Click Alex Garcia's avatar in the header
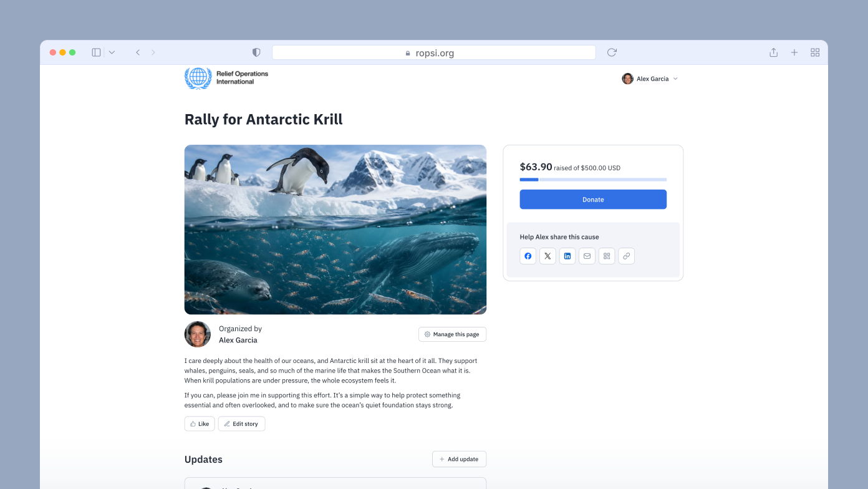Viewport: 868px width, 489px height. click(627, 79)
